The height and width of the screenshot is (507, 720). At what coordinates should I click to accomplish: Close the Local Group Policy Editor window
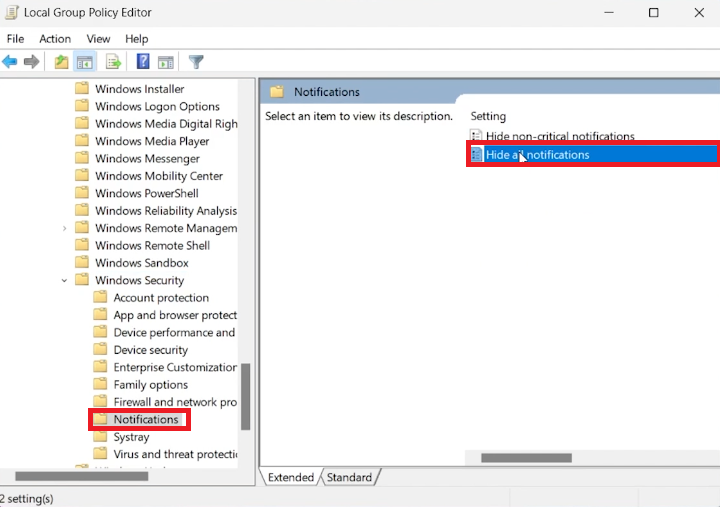pyautogui.click(x=699, y=12)
